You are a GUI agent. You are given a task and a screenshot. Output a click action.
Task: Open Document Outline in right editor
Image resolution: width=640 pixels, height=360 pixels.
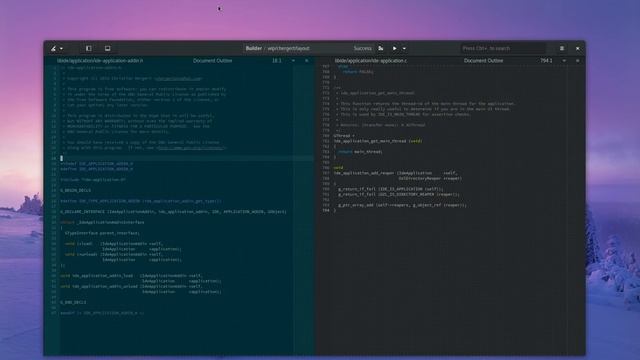483,60
